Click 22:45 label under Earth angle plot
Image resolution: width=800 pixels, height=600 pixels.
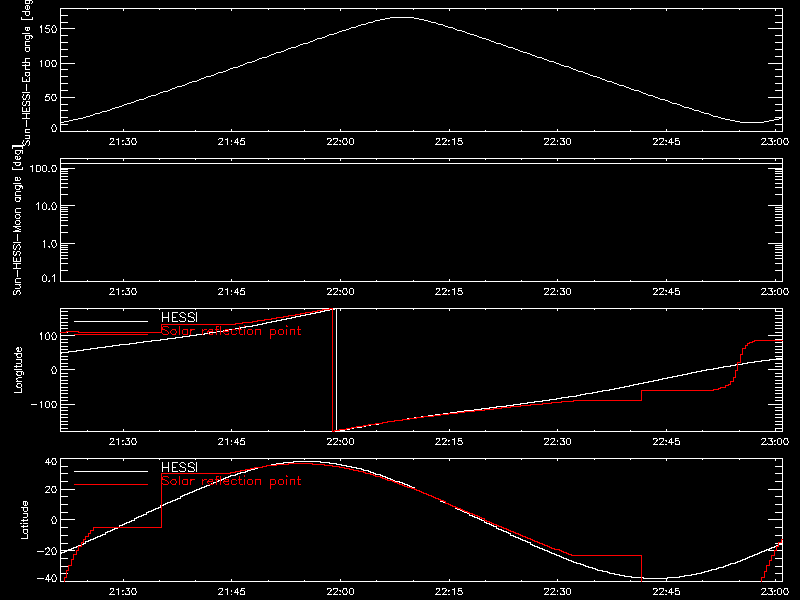(x=666, y=142)
